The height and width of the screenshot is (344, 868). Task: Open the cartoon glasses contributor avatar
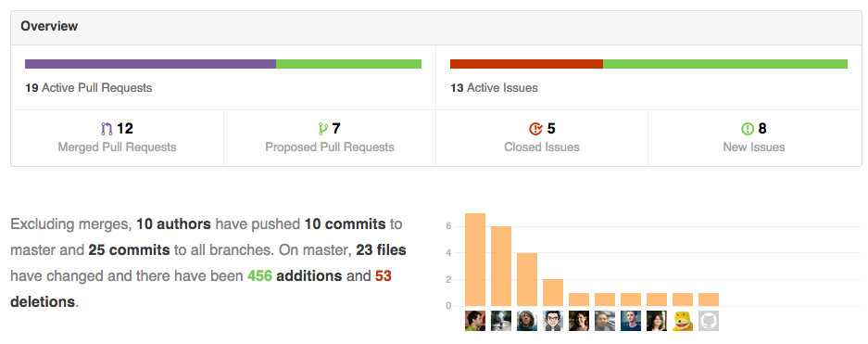tap(553, 321)
